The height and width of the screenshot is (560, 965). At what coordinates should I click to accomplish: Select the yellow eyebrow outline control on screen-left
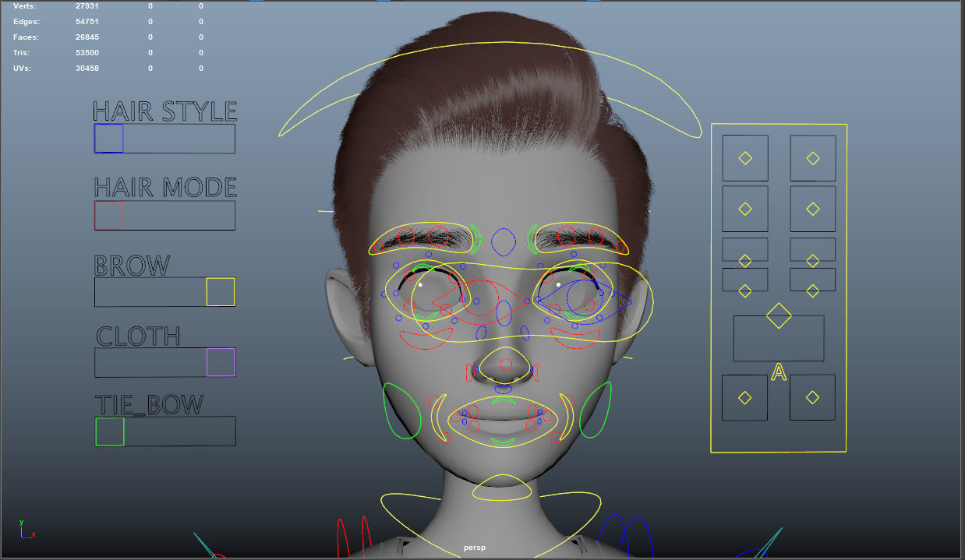421,240
